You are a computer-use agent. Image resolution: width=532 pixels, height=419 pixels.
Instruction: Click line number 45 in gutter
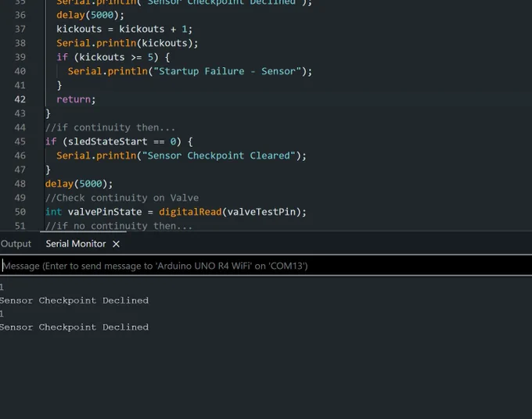coord(20,141)
